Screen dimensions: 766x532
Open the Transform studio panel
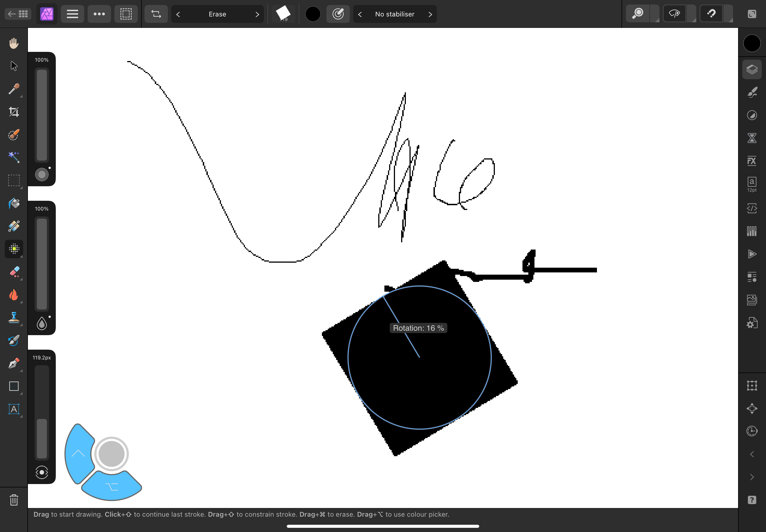[752, 386]
